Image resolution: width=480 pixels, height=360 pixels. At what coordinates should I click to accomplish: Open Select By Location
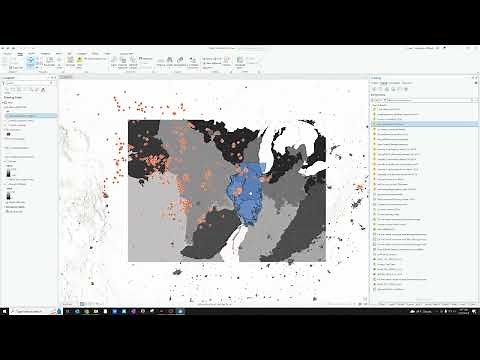[x=133, y=62]
